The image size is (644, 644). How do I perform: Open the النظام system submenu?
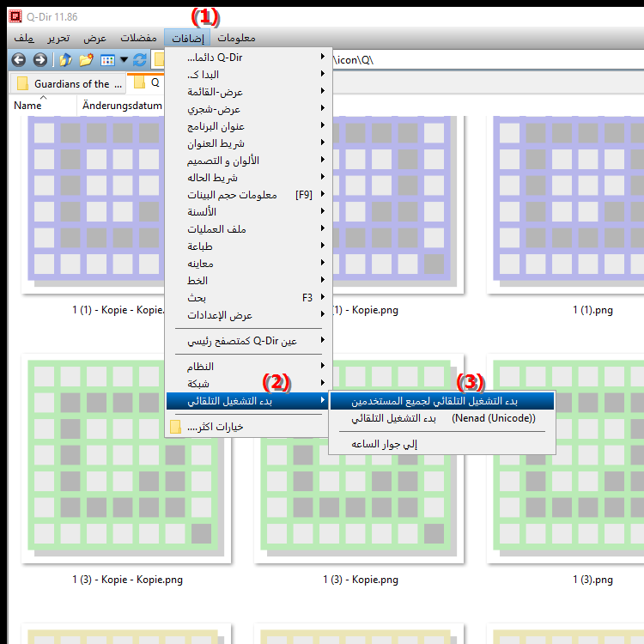pos(247,367)
